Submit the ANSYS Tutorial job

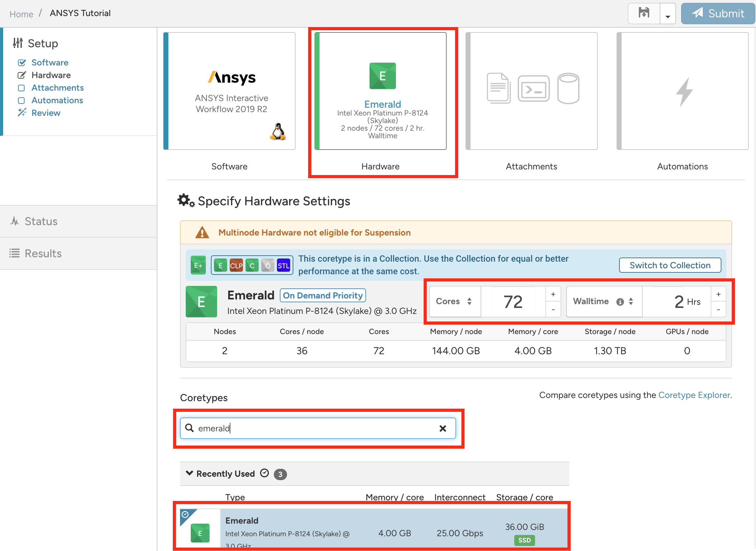[x=718, y=13]
